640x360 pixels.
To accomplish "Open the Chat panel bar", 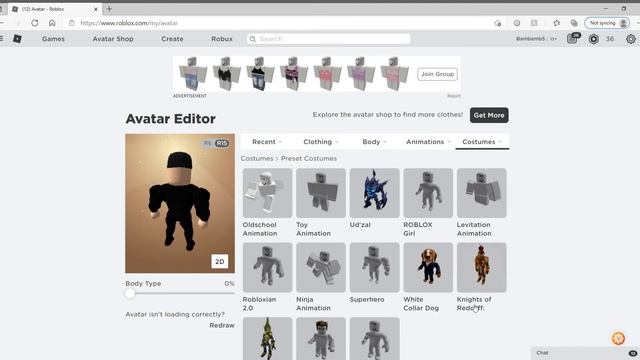I will point(585,353).
